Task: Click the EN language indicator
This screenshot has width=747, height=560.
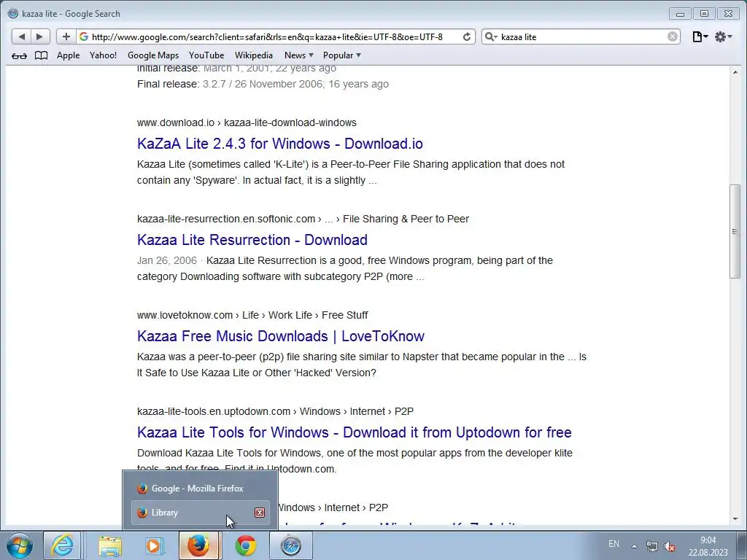Action: coord(614,544)
